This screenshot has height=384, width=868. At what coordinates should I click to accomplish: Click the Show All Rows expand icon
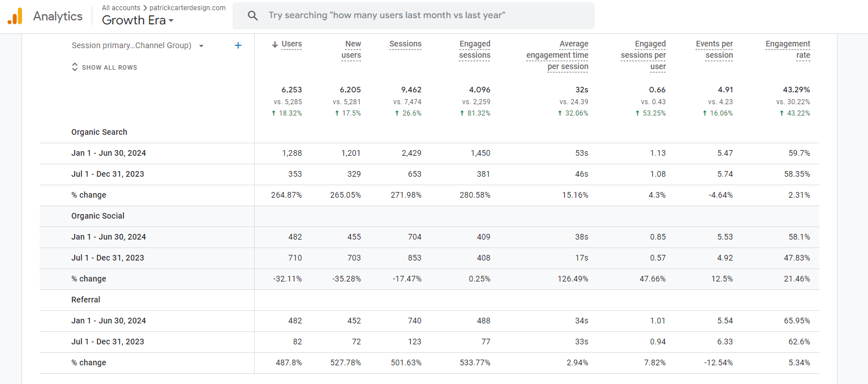(75, 67)
